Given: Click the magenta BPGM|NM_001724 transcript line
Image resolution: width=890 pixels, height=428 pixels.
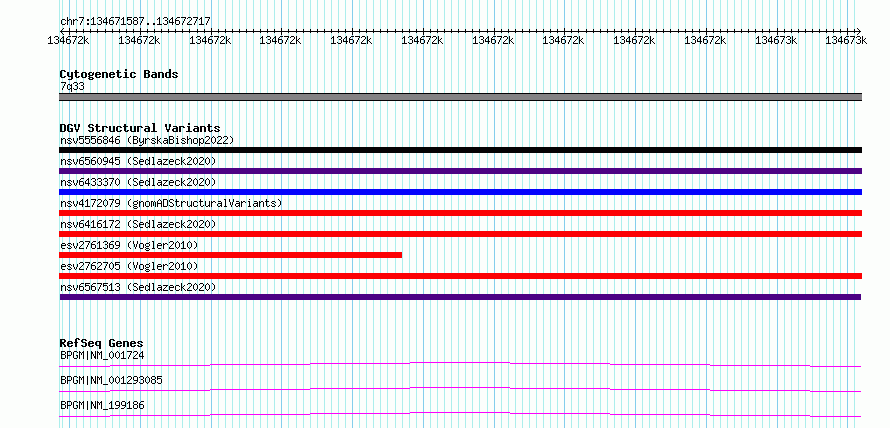Looking at the screenshot, I should 460,364.
